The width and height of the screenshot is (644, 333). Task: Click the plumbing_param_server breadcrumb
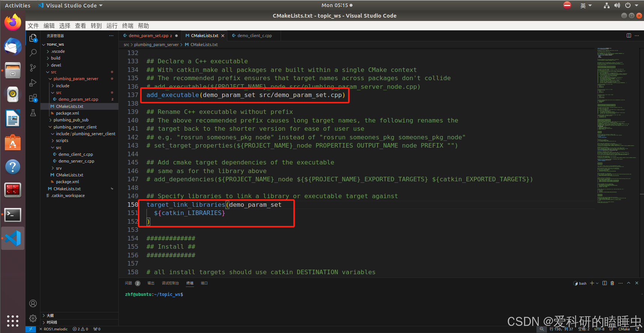156,45
